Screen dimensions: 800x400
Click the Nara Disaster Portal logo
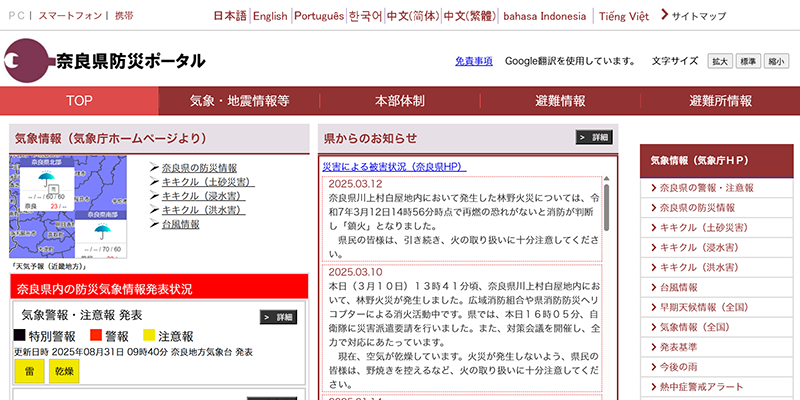coord(105,60)
